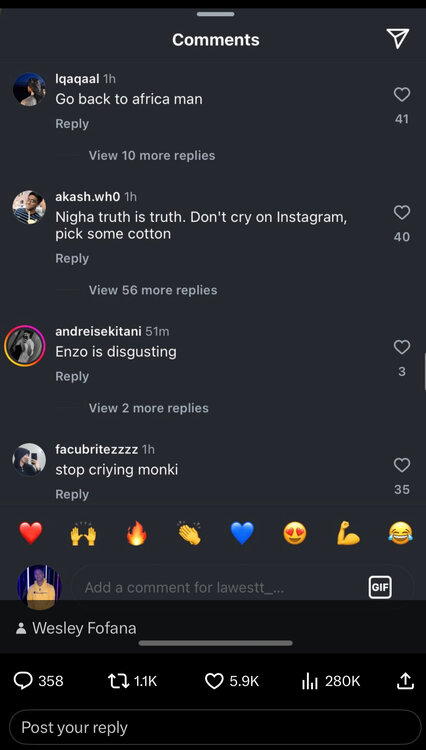The width and height of the screenshot is (426, 750).
Task: Open the GIF picker
Action: [x=380, y=587]
